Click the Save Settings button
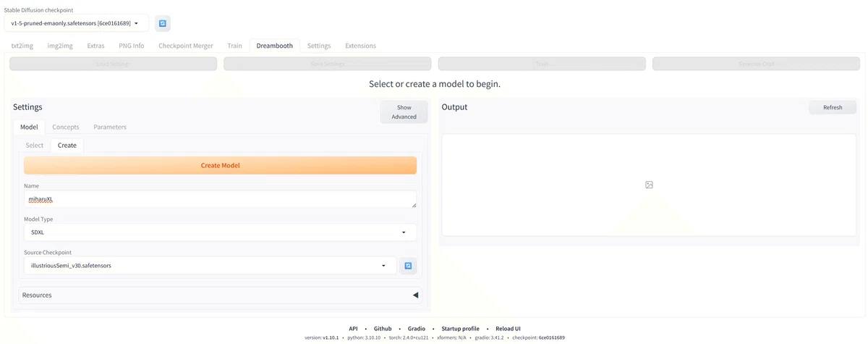The image size is (868, 344). click(x=328, y=64)
